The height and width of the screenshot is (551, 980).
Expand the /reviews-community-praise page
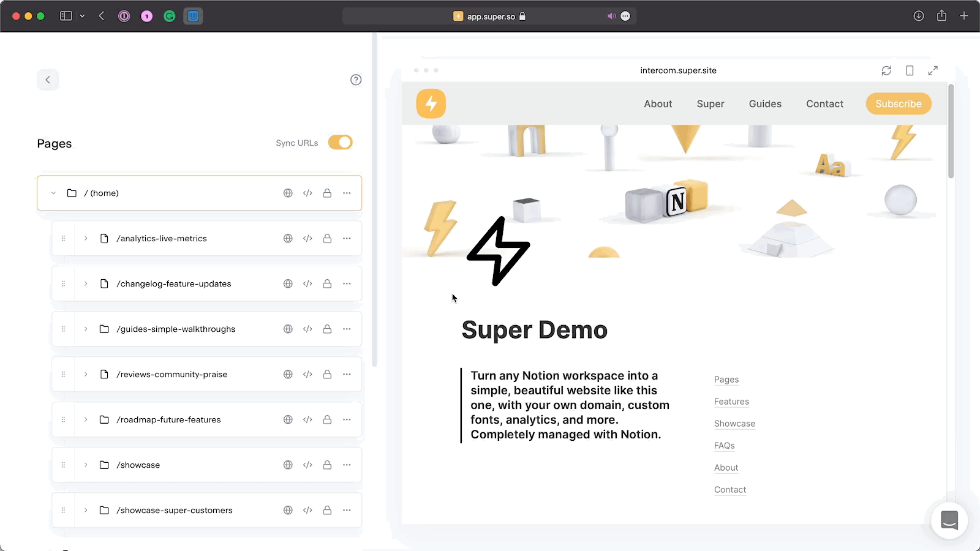pos(86,374)
